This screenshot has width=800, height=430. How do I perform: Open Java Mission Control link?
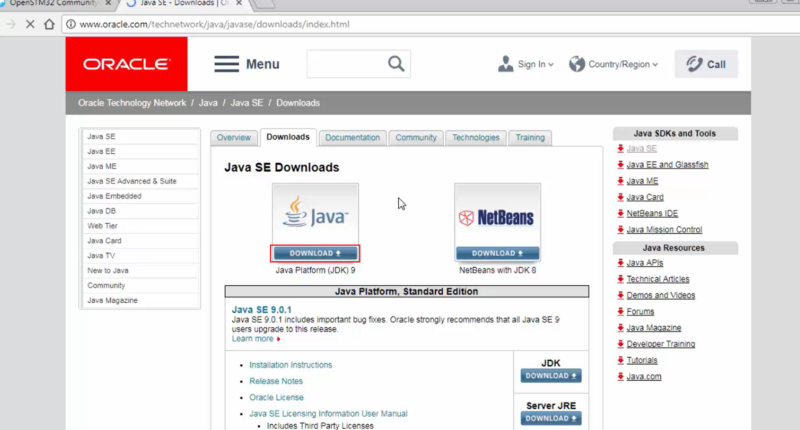point(664,230)
